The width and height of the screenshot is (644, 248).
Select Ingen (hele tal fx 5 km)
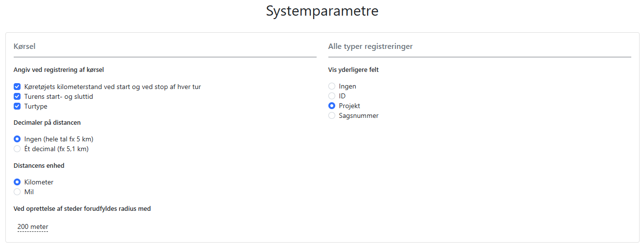tap(17, 139)
